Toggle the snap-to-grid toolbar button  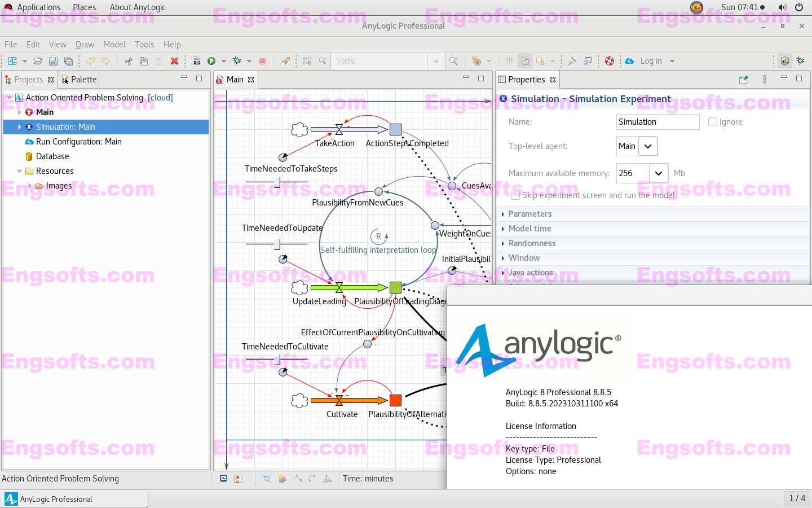525,61
